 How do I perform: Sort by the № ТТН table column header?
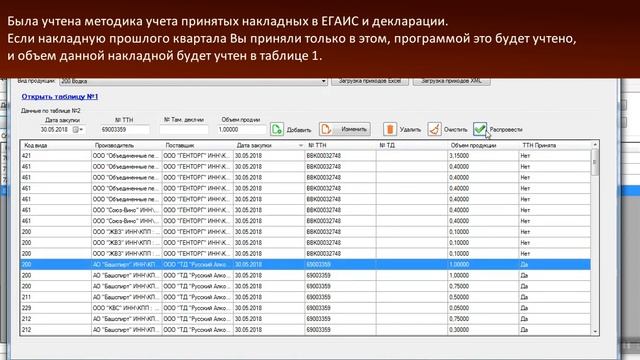340,145
